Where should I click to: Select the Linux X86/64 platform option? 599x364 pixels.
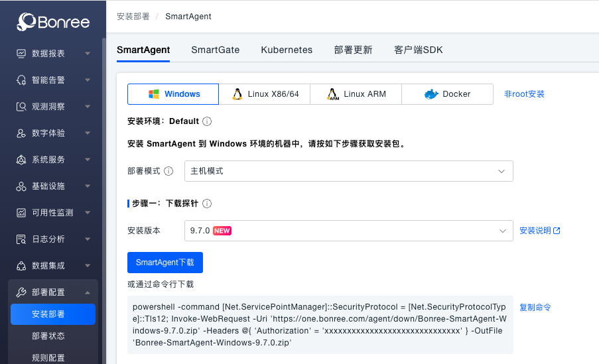(264, 94)
